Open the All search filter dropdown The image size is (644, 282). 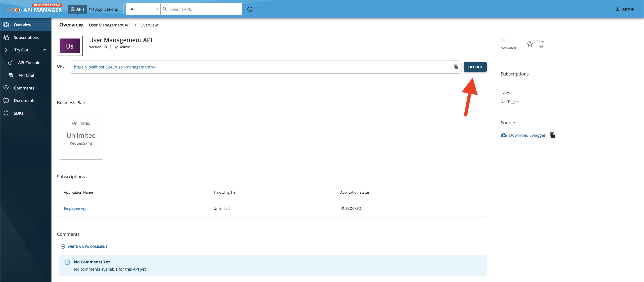tap(144, 9)
